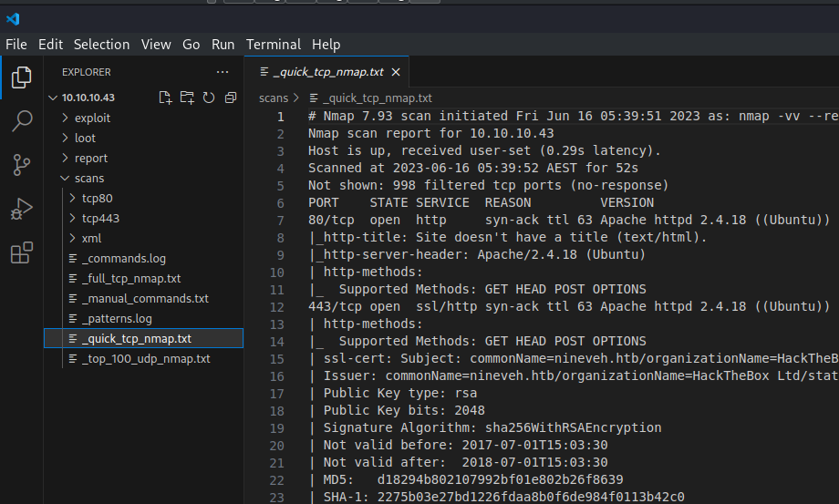Click the EXPLORER panel title

[86, 72]
